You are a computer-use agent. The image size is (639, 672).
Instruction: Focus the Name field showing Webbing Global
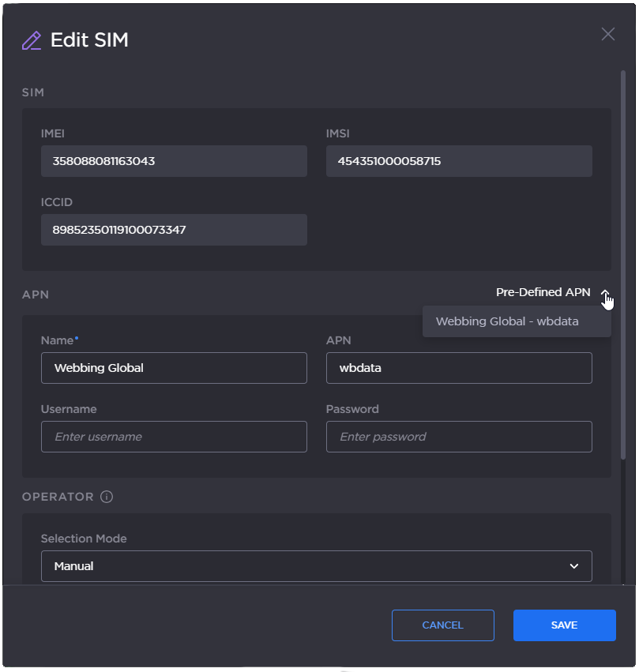coord(174,367)
